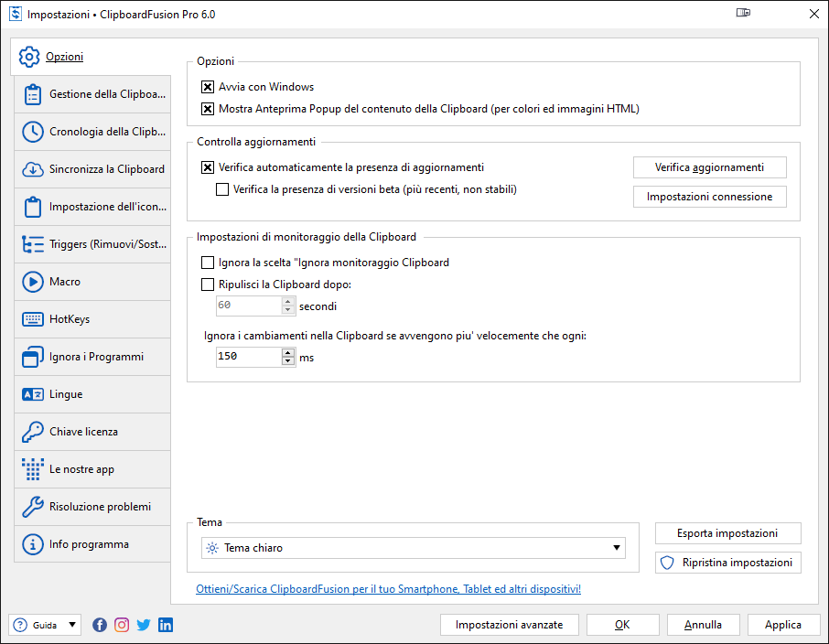Open Sincronizza la Clipboard tab
This screenshot has width=829, height=644.
(92, 169)
